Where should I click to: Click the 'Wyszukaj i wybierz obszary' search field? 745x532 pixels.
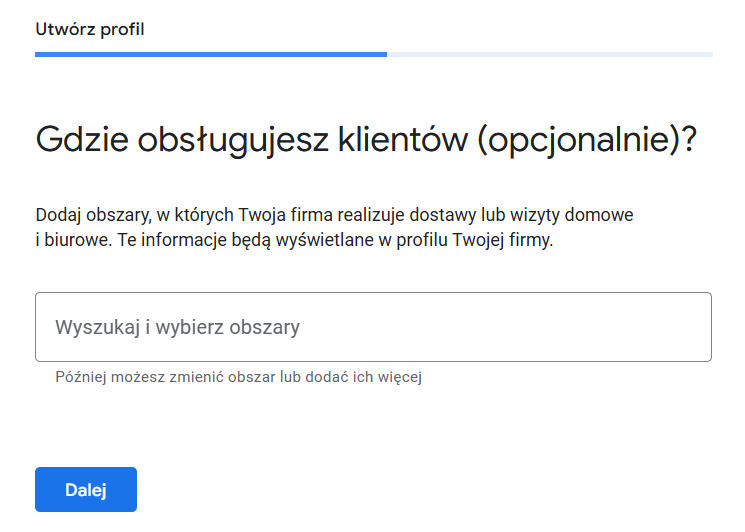[373, 327]
